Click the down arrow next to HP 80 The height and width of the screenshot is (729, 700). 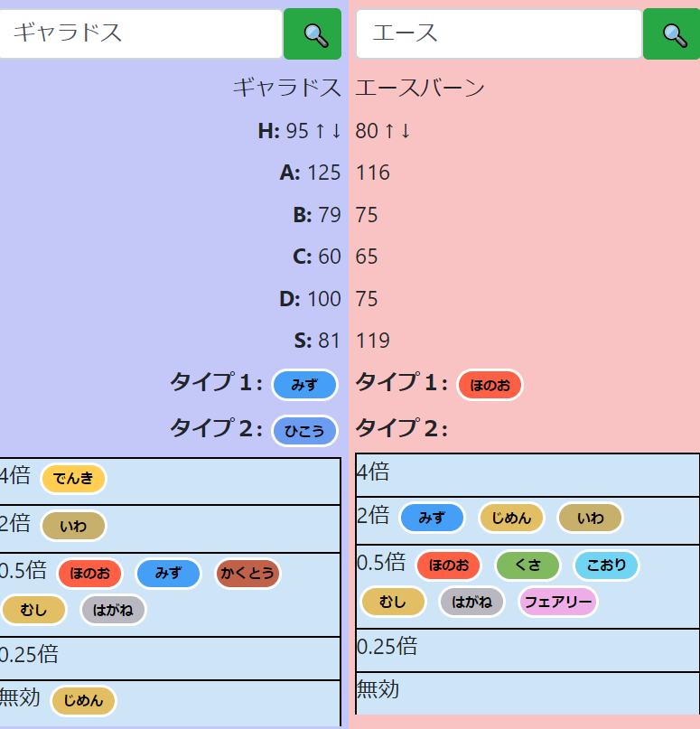406,131
